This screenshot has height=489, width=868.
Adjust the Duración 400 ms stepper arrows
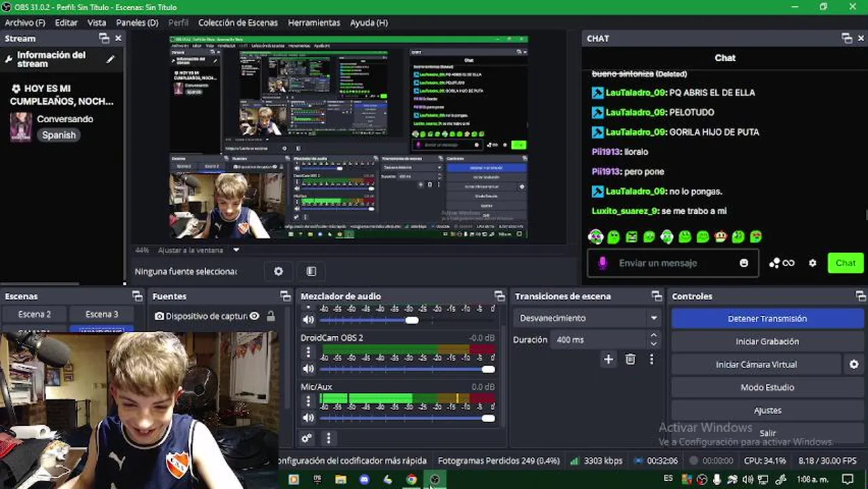[x=653, y=340]
